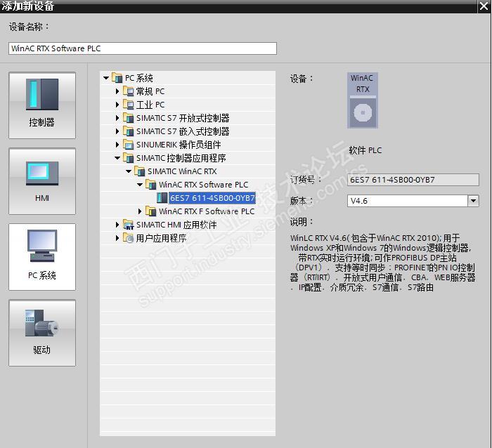Select the PC 系统 device category
The height and width of the screenshot is (448, 492).
pyautogui.click(x=42, y=257)
